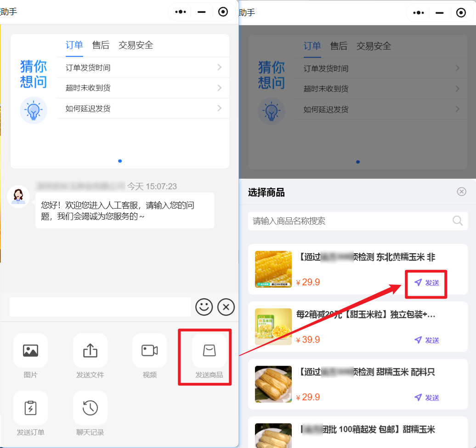Open more options dots in left window

[181, 12]
